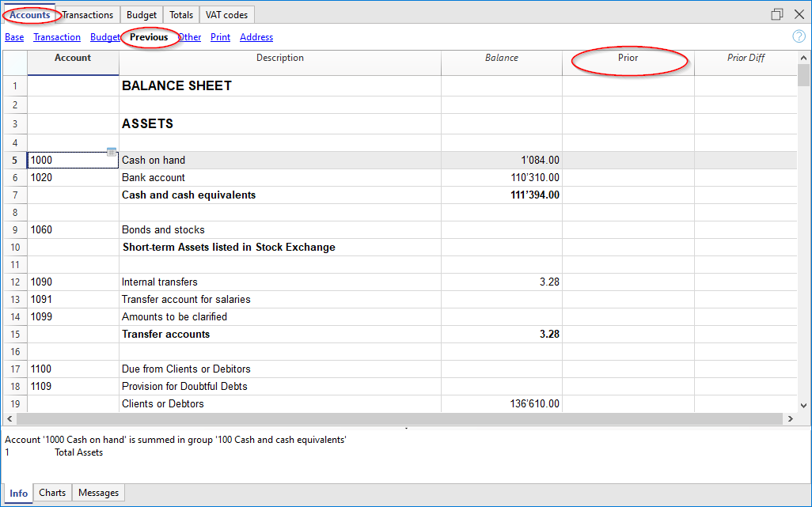The width and height of the screenshot is (812, 507).
Task: Click the Print view link
Action: (221, 37)
